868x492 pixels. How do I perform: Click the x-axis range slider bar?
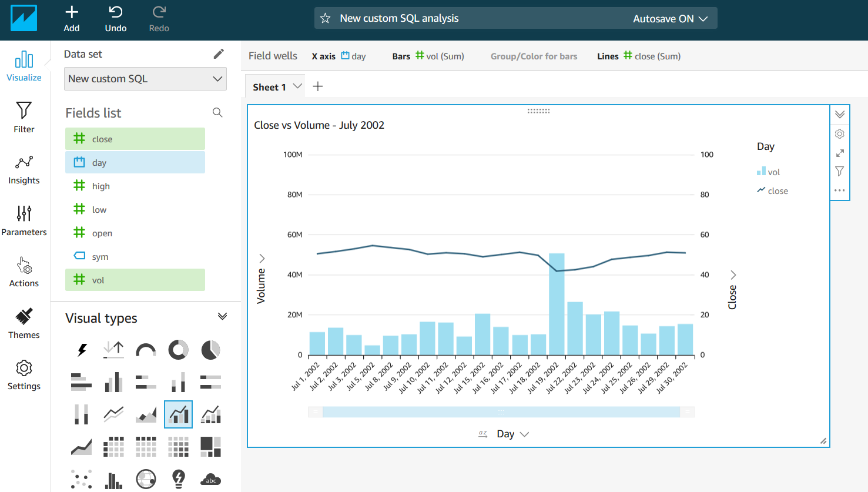(x=501, y=412)
